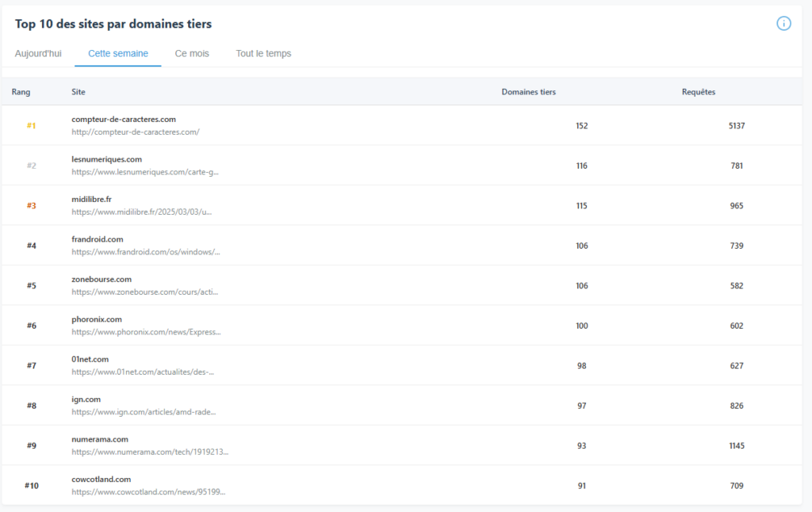Screen dimensions: 812x512
Task: Click the 93 domaines tiers value
Action: [581, 445]
